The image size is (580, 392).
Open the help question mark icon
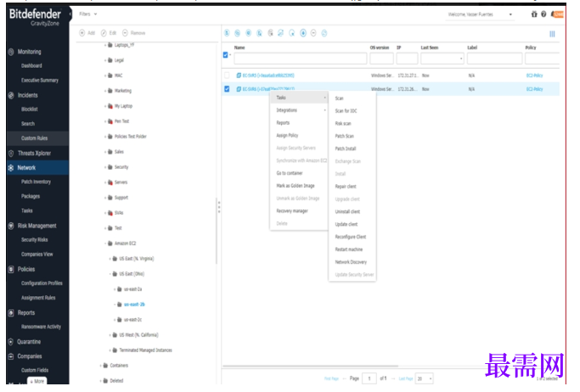[x=543, y=14]
